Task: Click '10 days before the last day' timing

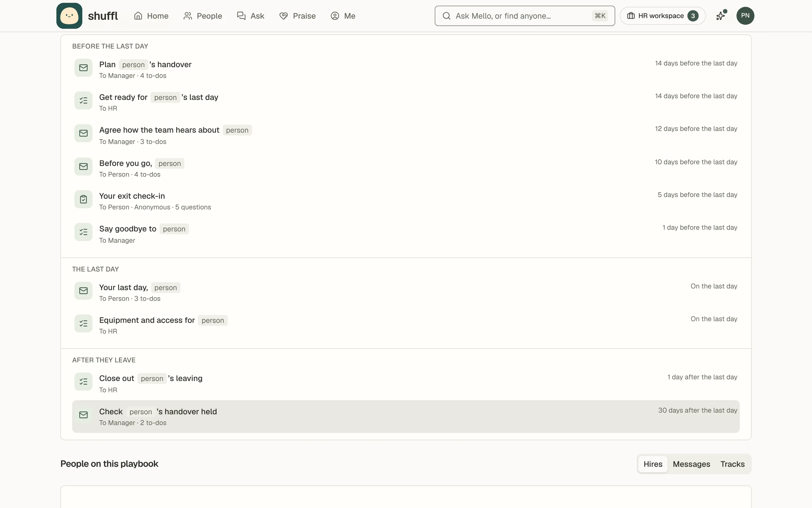Action: click(x=696, y=162)
